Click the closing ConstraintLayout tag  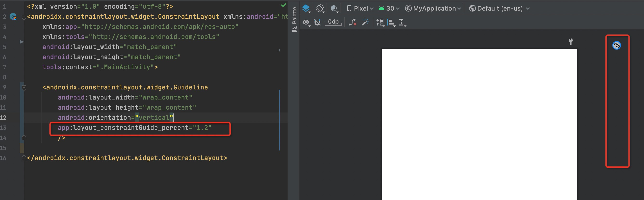[127, 158]
